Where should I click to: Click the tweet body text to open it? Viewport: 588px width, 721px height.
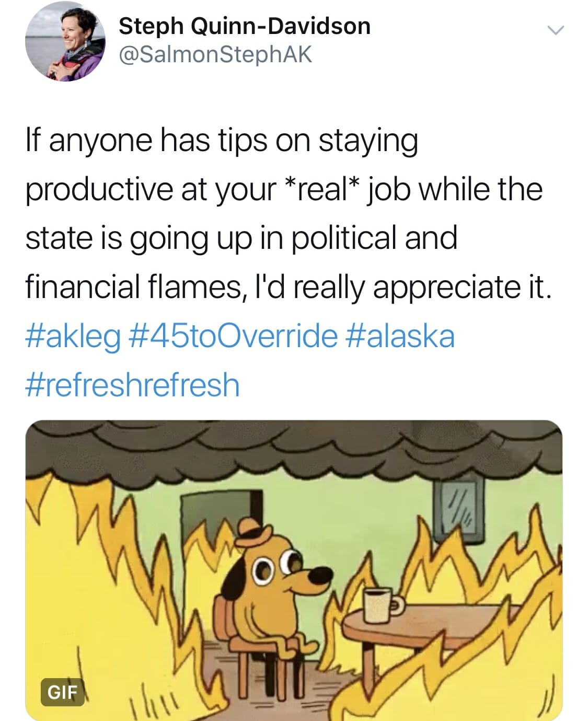(287, 214)
